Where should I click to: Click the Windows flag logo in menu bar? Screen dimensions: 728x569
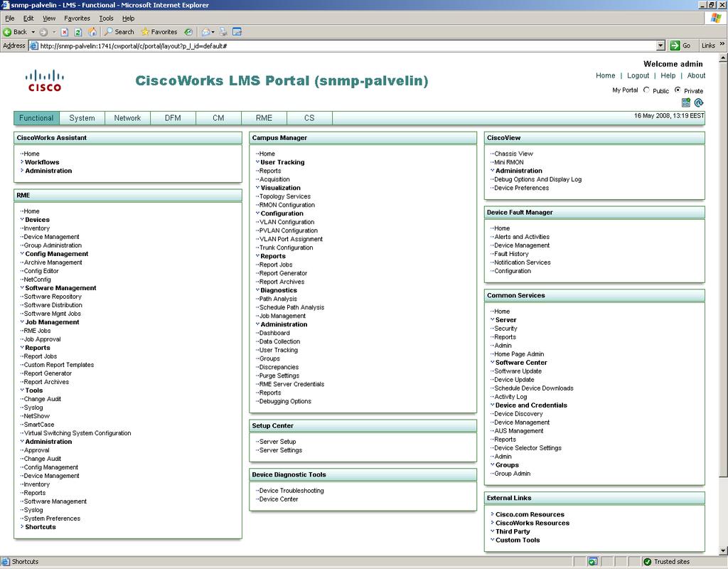click(x=716, y=18)
